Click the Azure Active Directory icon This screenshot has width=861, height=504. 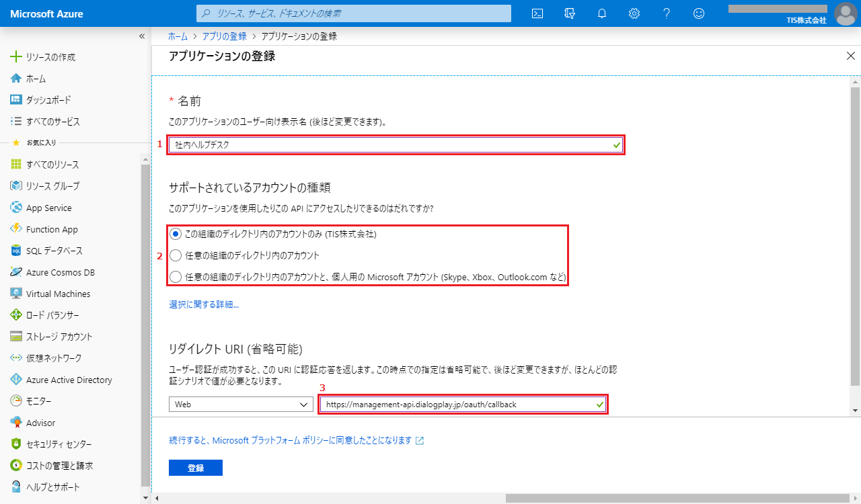16,380
